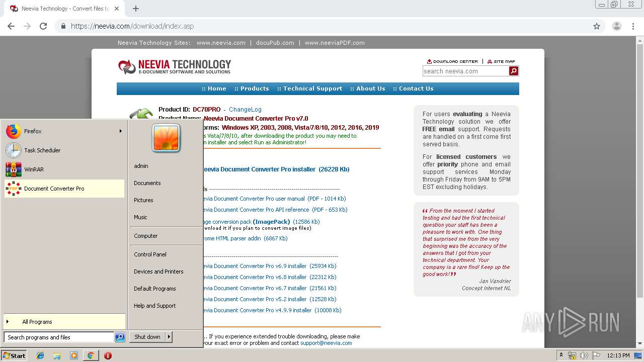This screenshot has width=644, height=362.
Task: Click the search neevia.com field
Action: 465,71
